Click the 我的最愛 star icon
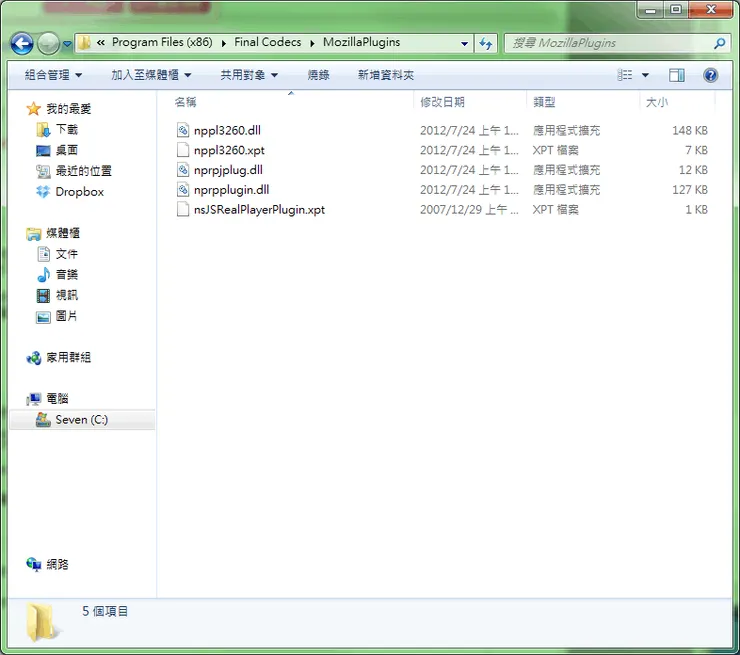This screenshot has height=655, width=740. [34, 109]
